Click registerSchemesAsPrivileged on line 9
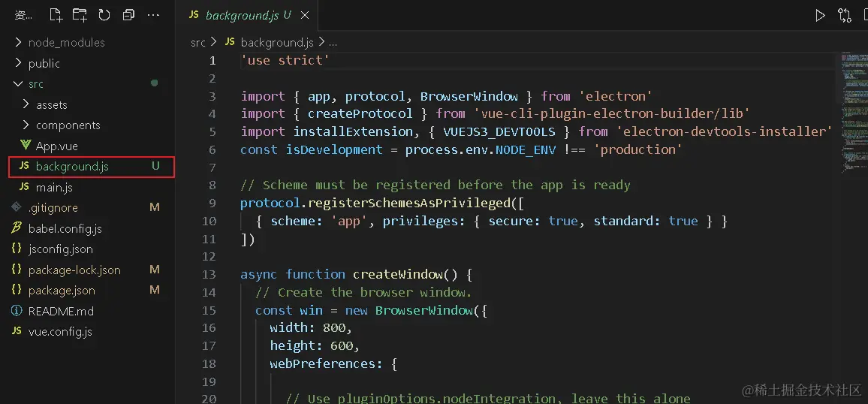This screenshot has width=868, height=404. click(410, 203)
